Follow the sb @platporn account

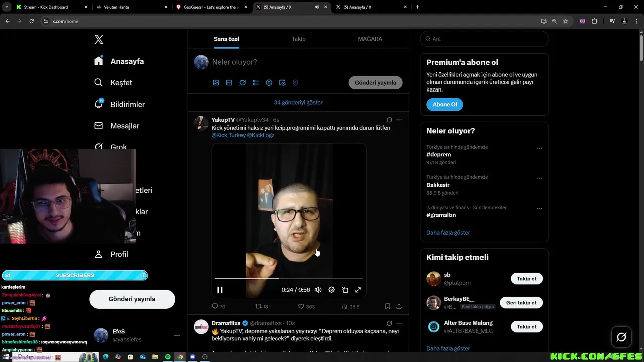(x=527, y=279)
